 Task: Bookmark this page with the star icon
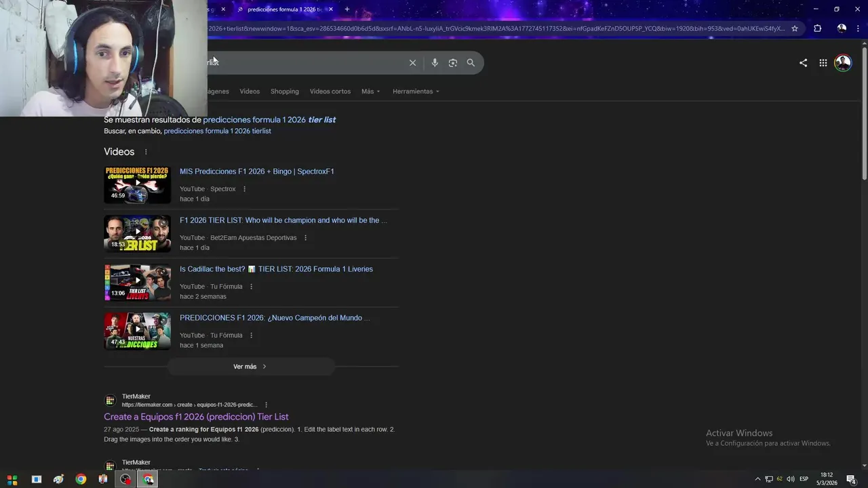[x=795, y=28]
